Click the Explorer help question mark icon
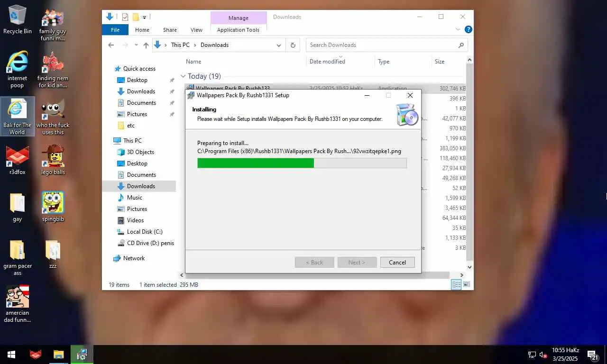This screenshot has height=364, width=607. [x=468, y=29]
